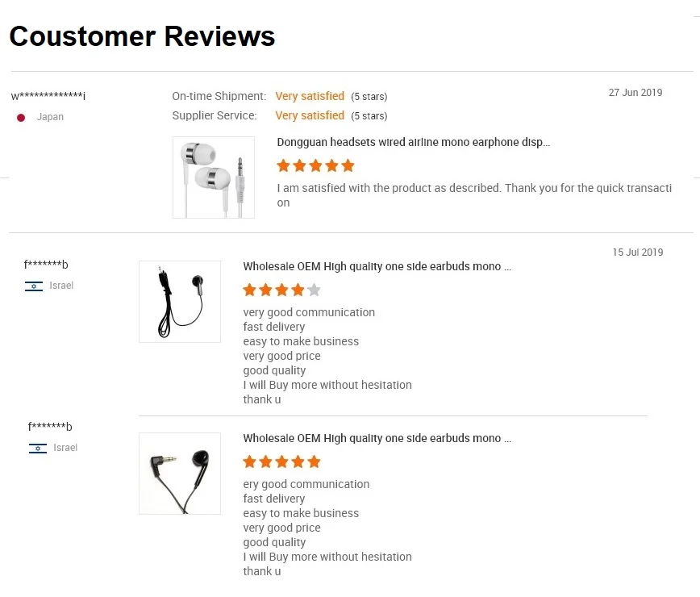Click the Israel flag on bottom review
This screenshot has height=597, width=700.
coord(38,447)
